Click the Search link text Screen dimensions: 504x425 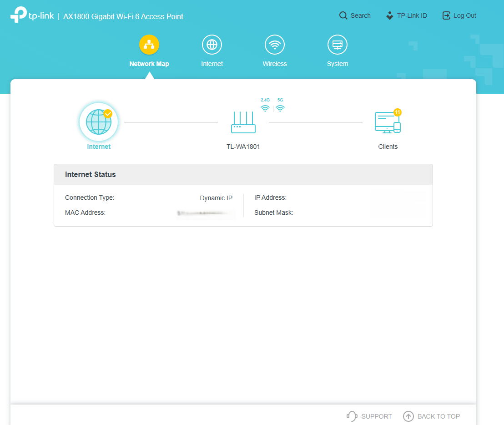point(361,15)
